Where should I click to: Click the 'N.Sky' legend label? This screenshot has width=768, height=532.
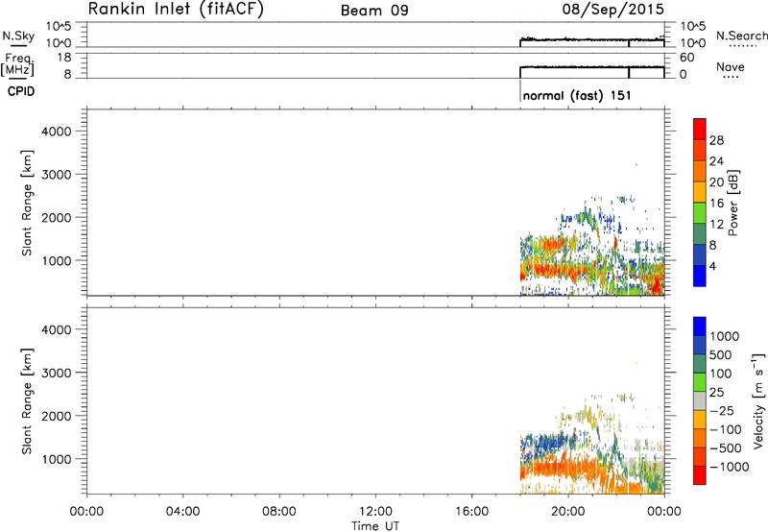(x=18, y=36)
